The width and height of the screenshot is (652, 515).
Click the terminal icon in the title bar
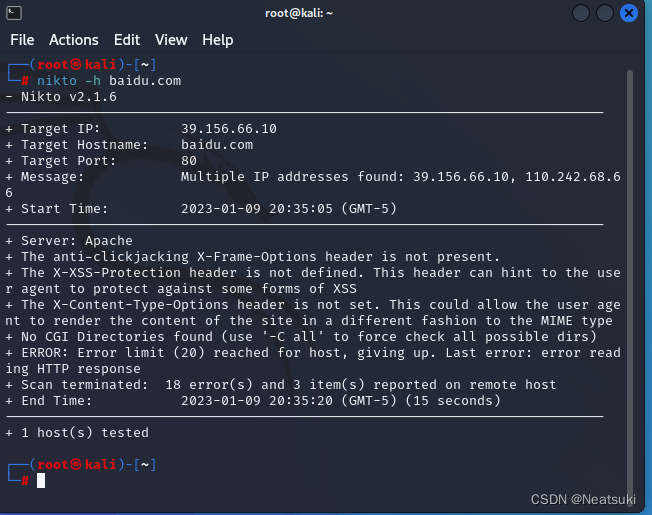[14, 13]
